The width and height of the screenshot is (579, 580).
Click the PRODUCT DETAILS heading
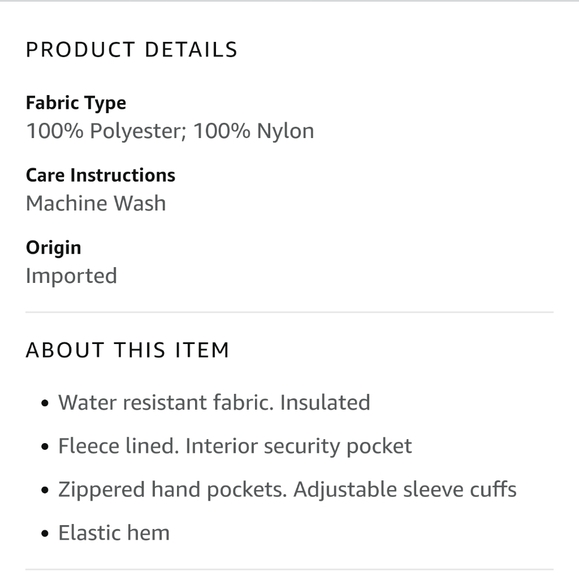[131, 50]
